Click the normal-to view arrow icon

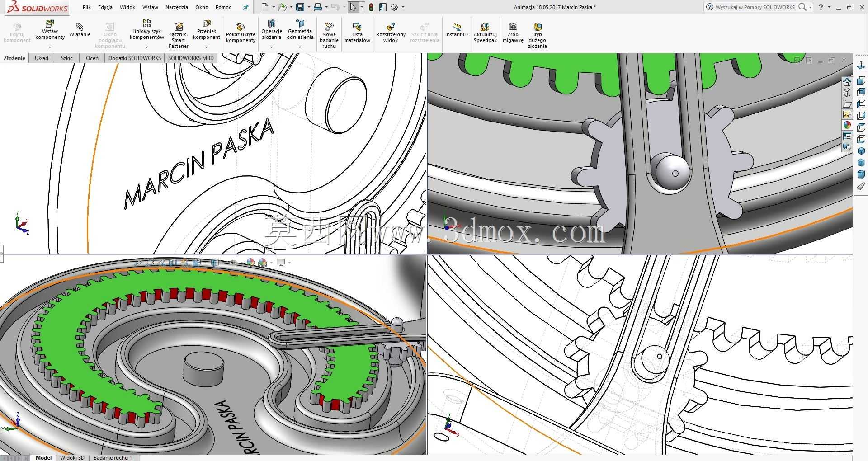(x=861, y=66)
